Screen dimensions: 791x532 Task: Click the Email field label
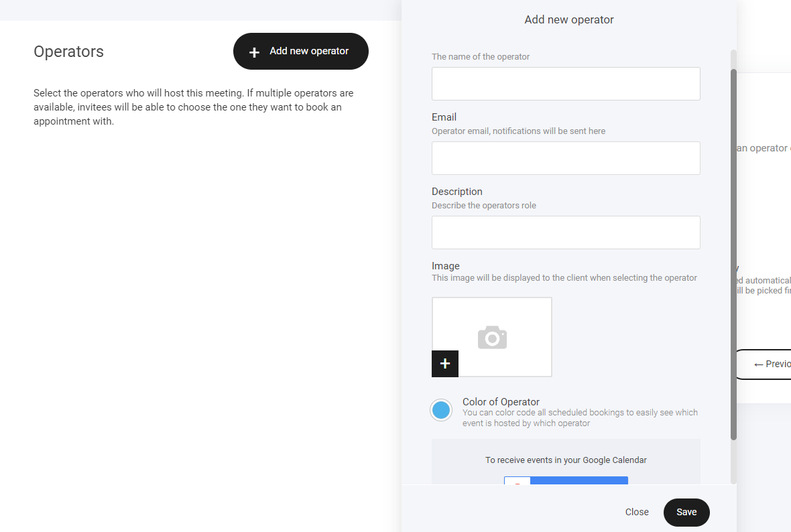pyautogui.click(x=444, y=117)
